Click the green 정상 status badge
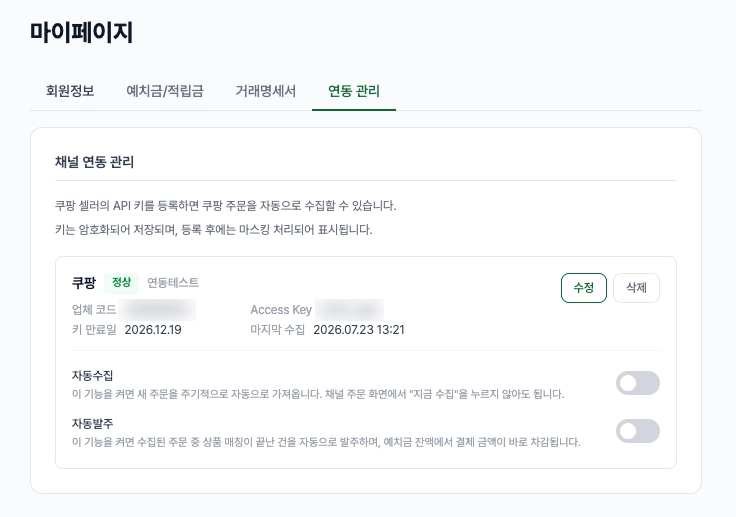736x517 pixels. pyautogui.click(x=121, y=283)
